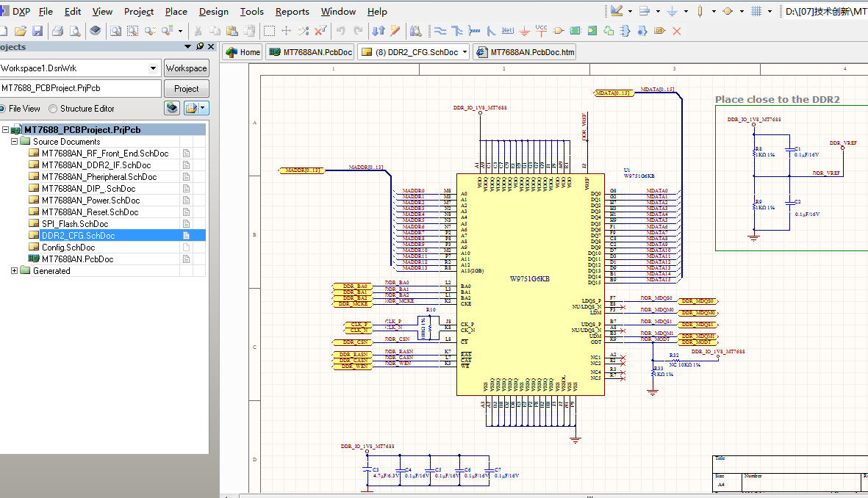Click the Project button
Image resolution: width=868 pixels, height=498 pixels.
tap(187, 89)
